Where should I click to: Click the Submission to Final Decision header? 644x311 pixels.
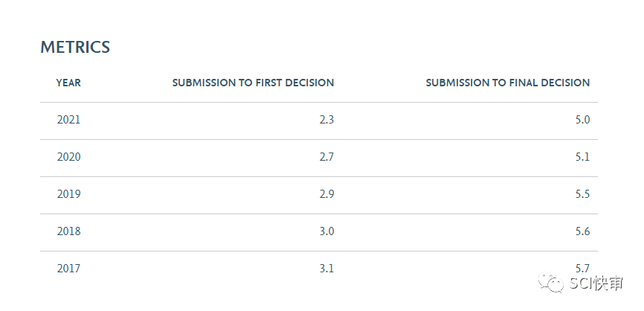point(507,83)
